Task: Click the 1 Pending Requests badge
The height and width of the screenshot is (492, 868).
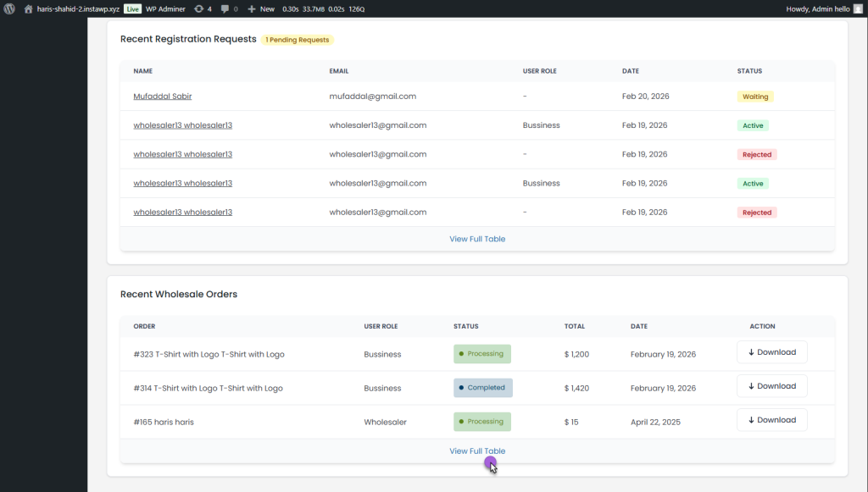Action: click(298, 40)
